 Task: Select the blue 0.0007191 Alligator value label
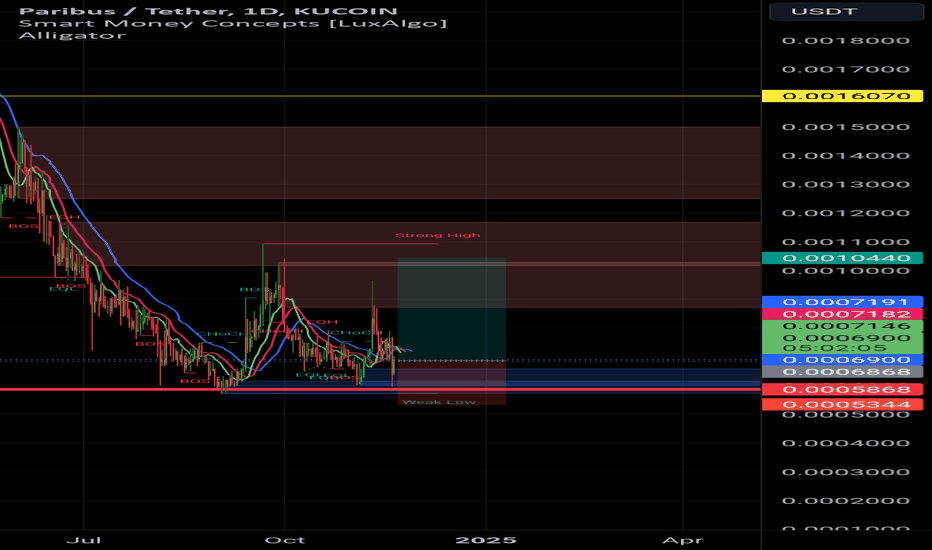tap(842, 302)
